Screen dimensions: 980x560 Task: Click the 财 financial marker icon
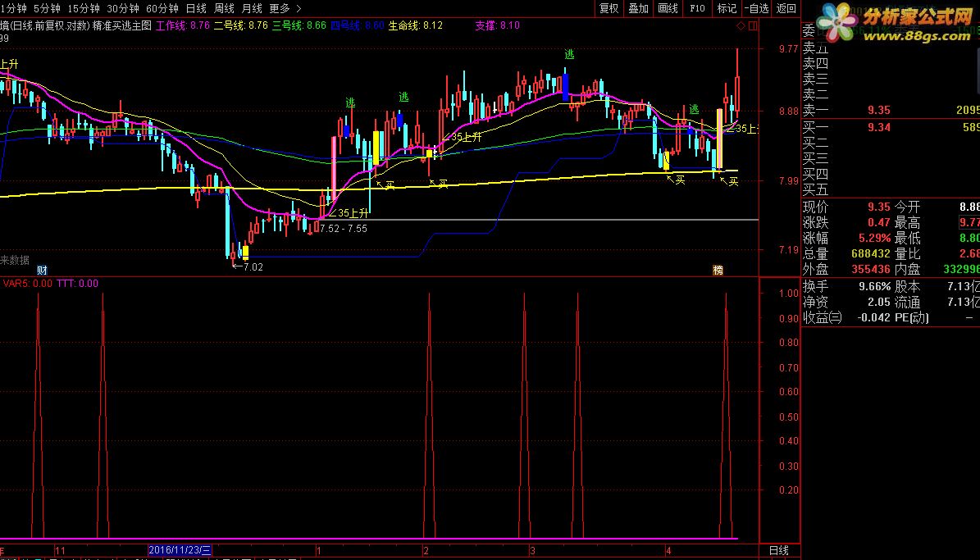pos(42,270)
